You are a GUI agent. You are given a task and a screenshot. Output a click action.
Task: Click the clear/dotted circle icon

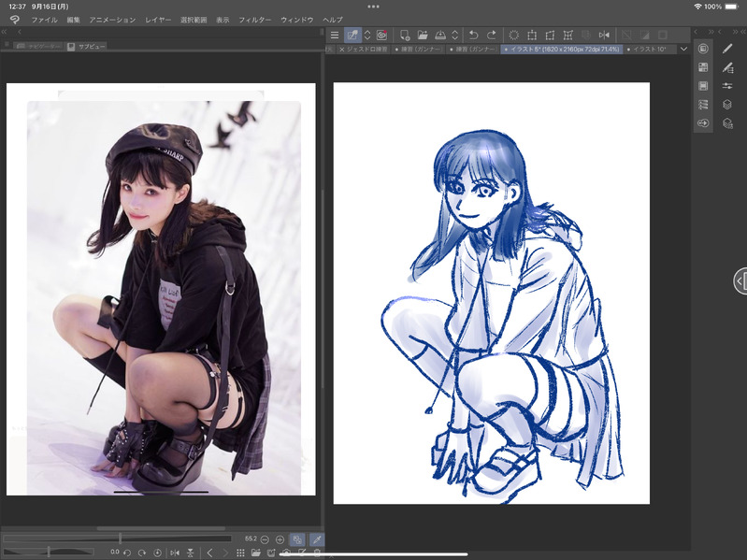(x=513, y=36)
